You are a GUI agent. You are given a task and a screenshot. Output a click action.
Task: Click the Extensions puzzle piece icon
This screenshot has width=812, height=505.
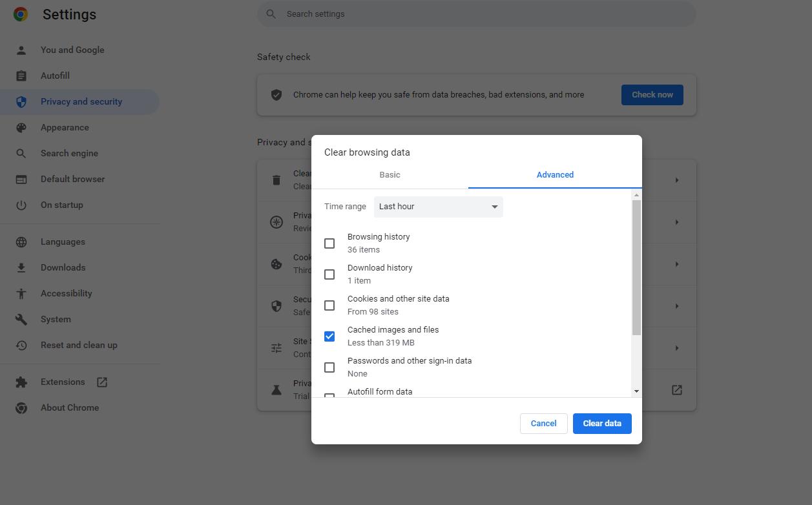click(x=21, y=382)
